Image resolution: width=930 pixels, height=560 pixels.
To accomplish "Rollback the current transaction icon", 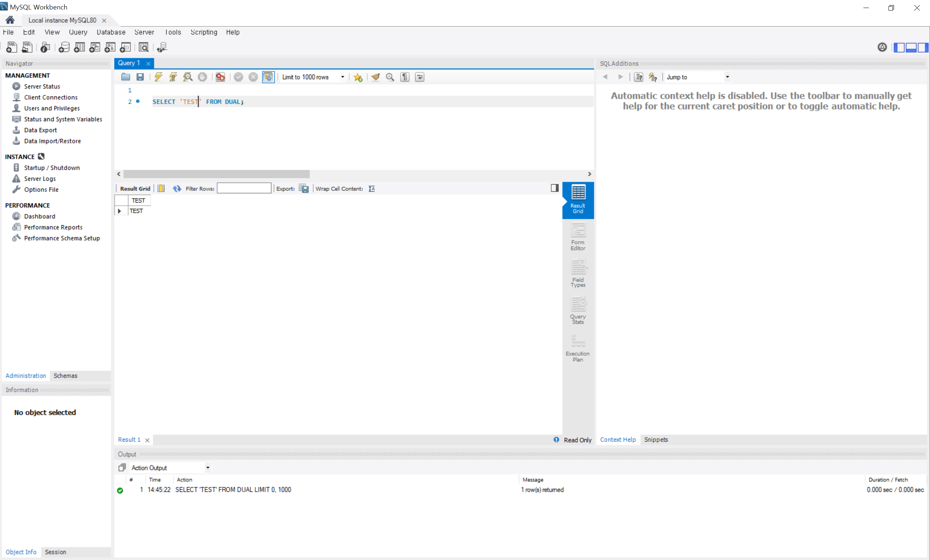I will pyautogui.click(x=253, y=77).
